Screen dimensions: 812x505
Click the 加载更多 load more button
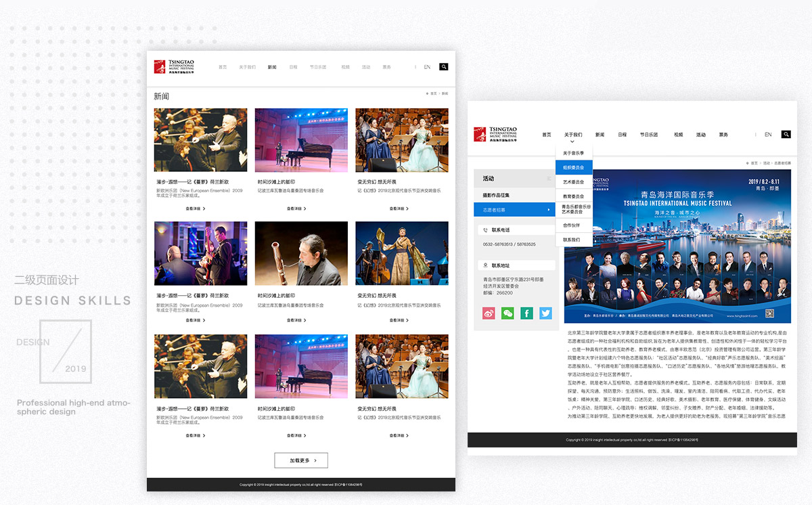click(301, 460)
